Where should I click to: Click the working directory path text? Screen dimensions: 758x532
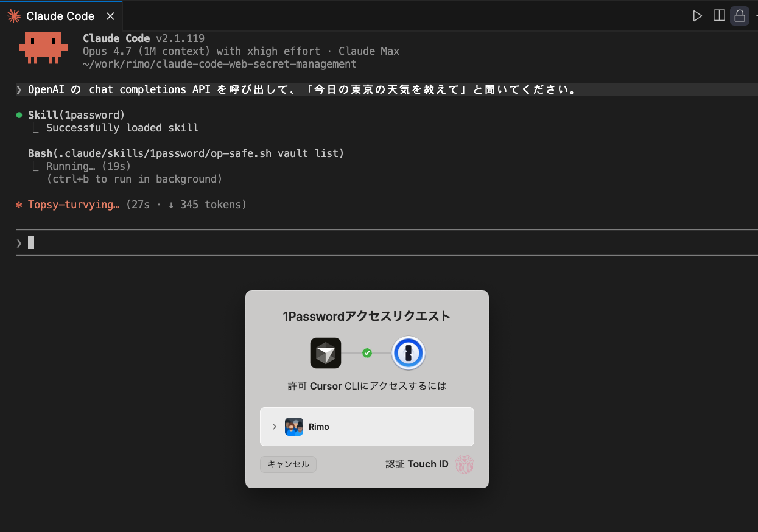220,64
